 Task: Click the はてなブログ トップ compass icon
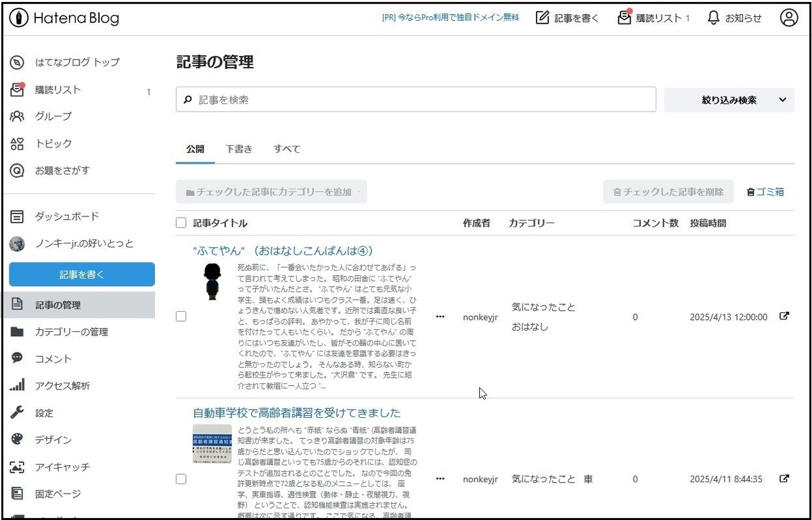click(18, 62)
